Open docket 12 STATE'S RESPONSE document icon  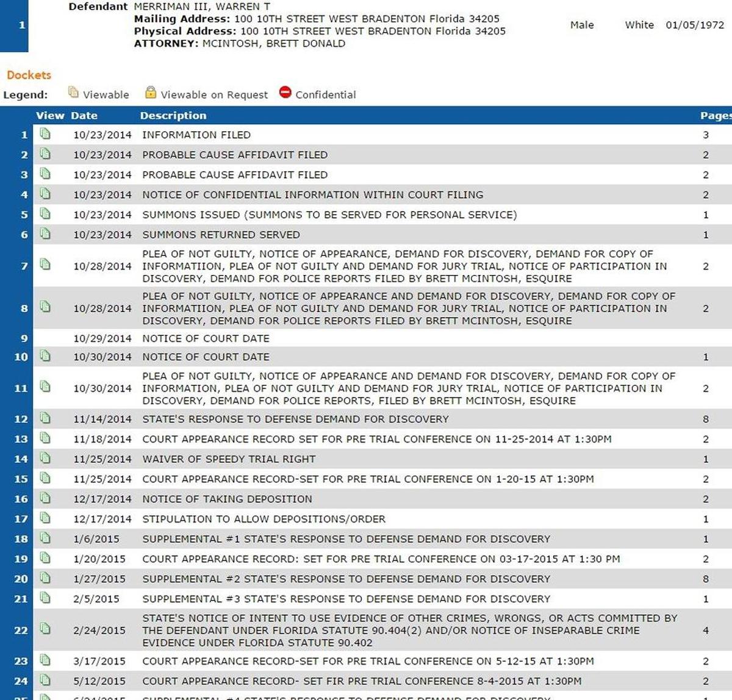(45, 418)
